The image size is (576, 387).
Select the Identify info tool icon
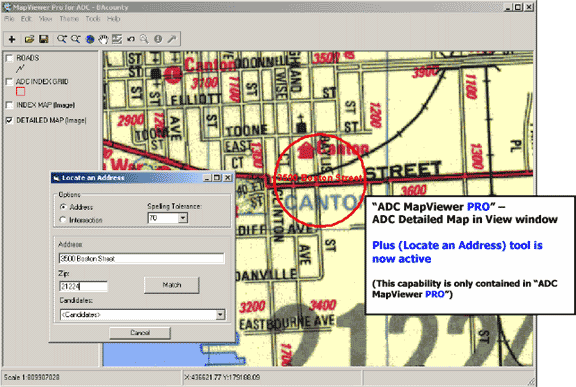(158, 39)
